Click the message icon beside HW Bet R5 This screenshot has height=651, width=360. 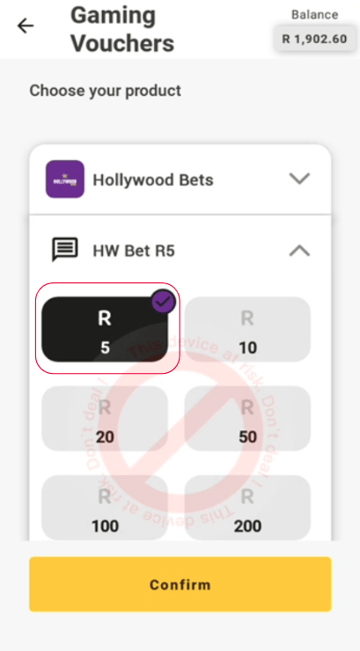65,249
